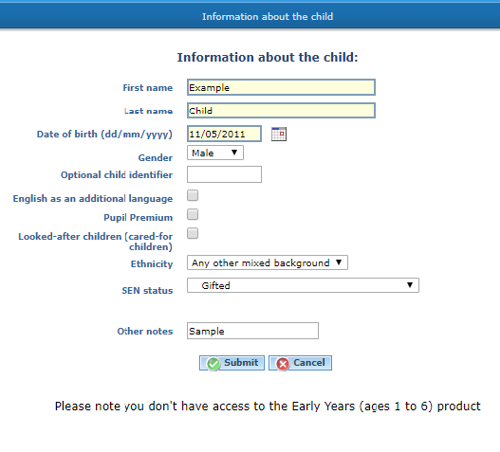Viewport: 500px width, 452px height.
Task: Click the Submit button
Action: pos(232,363)
